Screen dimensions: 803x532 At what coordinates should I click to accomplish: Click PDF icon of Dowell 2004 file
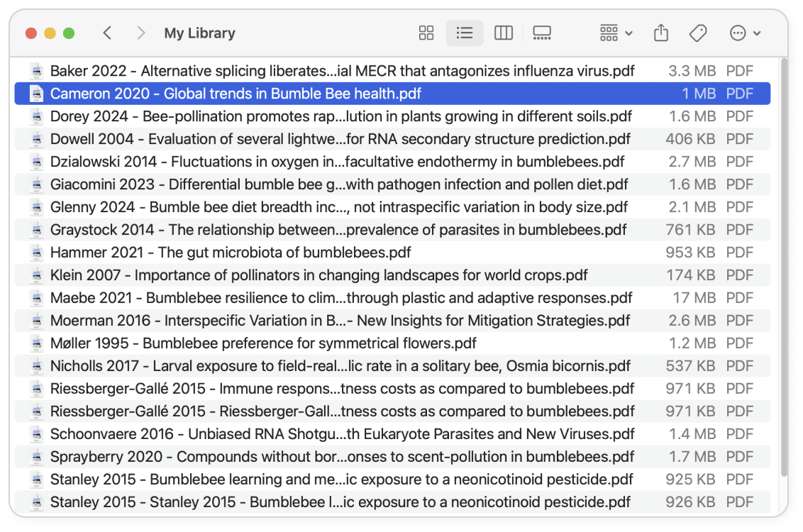[36, 139]
